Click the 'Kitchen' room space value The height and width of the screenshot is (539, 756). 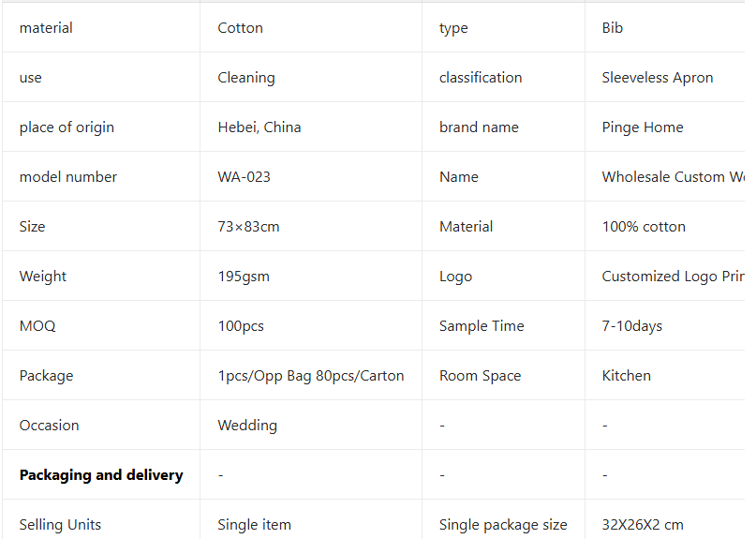tap(627, 376)
